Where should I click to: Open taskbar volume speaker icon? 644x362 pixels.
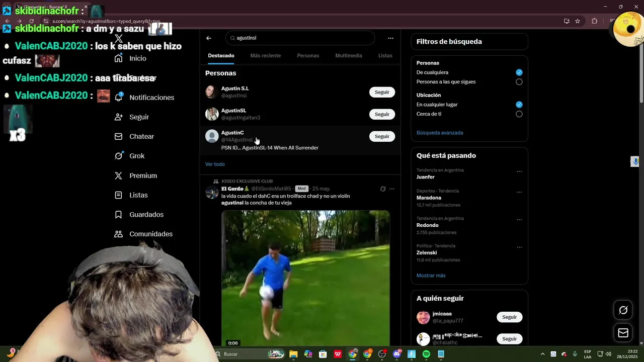tap(609, 354)
